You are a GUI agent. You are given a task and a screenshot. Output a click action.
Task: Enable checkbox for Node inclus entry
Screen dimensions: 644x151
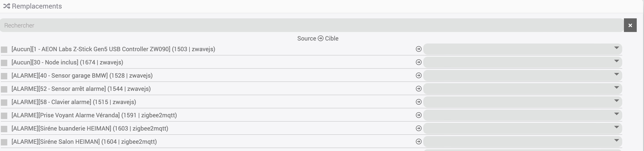pyautogui.click(x=4, y=63)
